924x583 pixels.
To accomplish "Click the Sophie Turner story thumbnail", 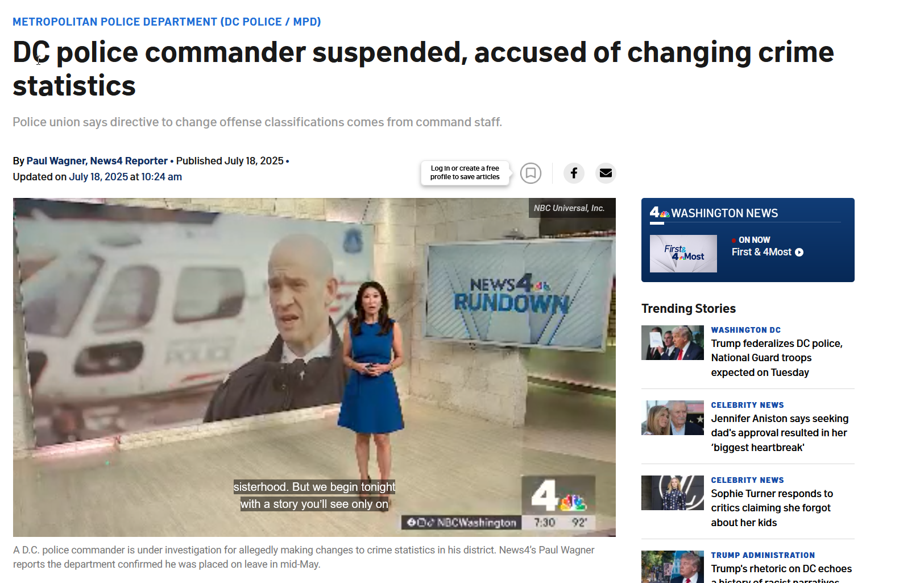I will tap(673, 493).
